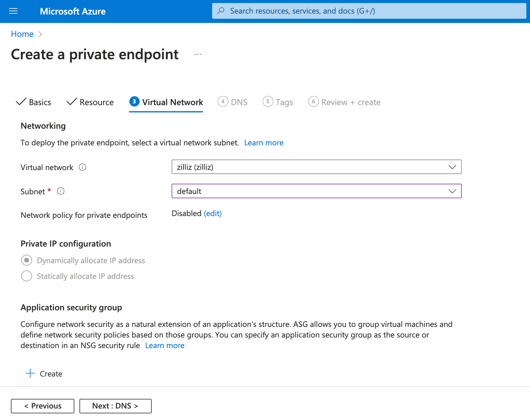Image resolution: width=530 pixels, height=420 pixels.
Task: Select Dynamically allocate IP address
Action: coord(27,260)
